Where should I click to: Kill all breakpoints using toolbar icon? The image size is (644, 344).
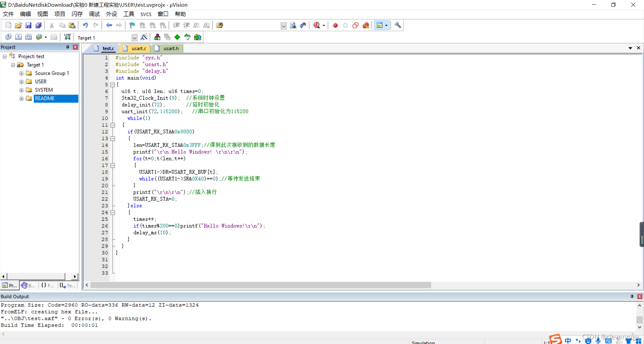pyautogui.click(x=366, y=25)
